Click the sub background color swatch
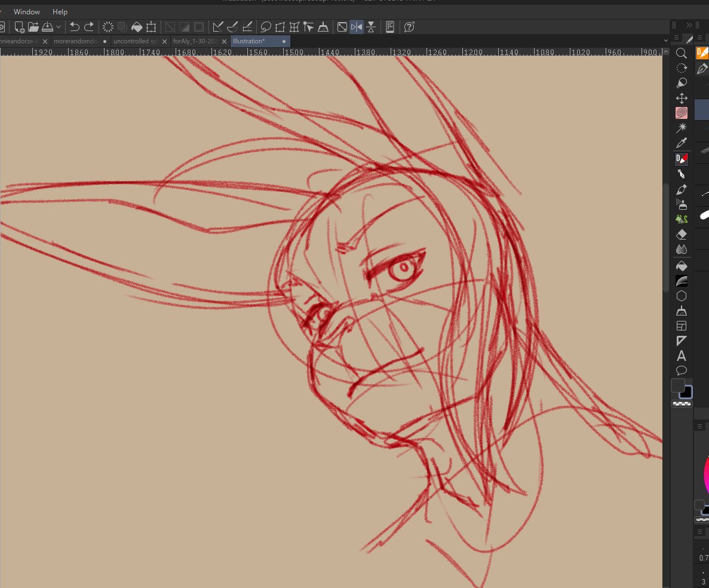This screenshot has width=709, height=588. (687, 393)
